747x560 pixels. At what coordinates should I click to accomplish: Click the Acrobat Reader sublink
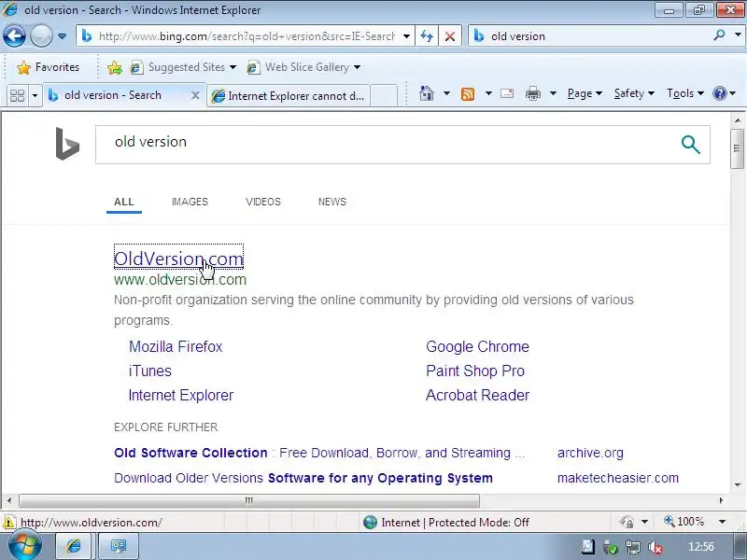coord(477,395)
